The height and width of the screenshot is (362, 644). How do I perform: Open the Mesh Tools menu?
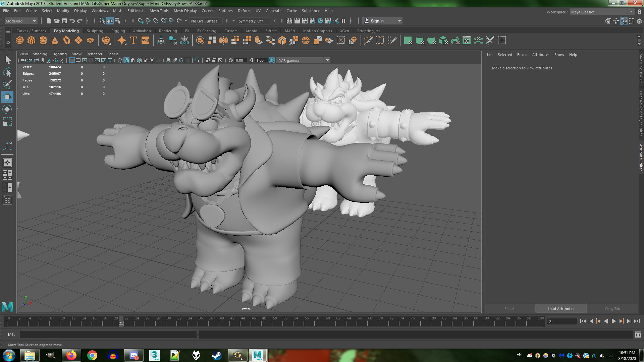pos(159,11)
